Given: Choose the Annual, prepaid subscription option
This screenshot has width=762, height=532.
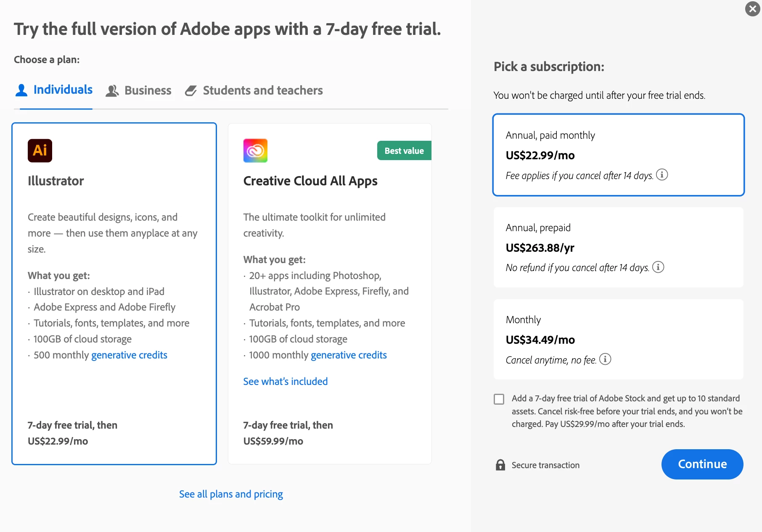Looking at the screenshot, I should pos(618,247).
